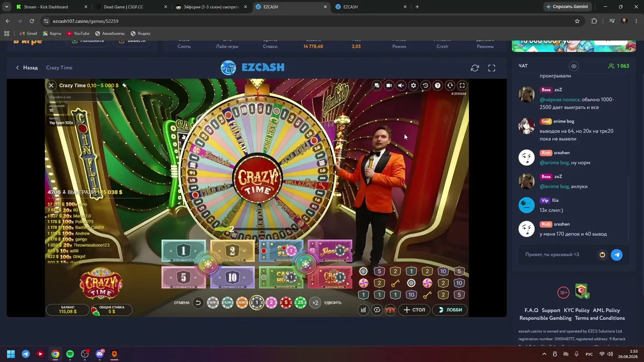Viewport: 644px width, 362px height.
Task: Bet on the Coin Flip bonus game
Action: tap(281, 251)
